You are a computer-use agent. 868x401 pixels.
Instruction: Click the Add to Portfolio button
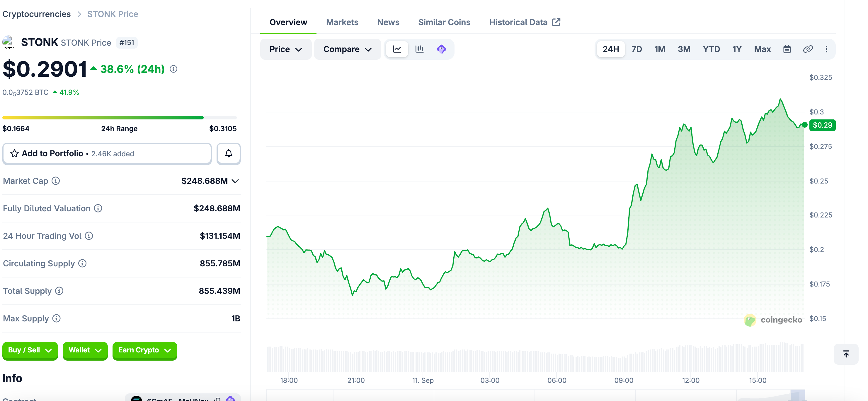coord(107,154)
